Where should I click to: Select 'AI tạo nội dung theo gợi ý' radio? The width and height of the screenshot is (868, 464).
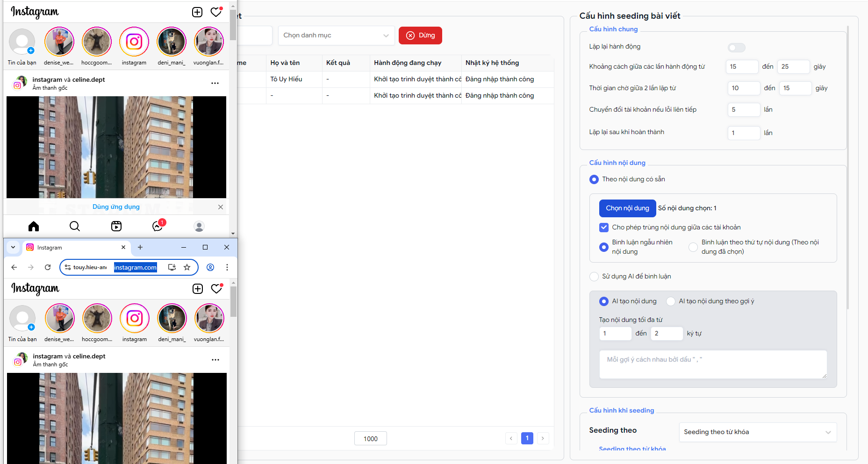coord(671,301)
